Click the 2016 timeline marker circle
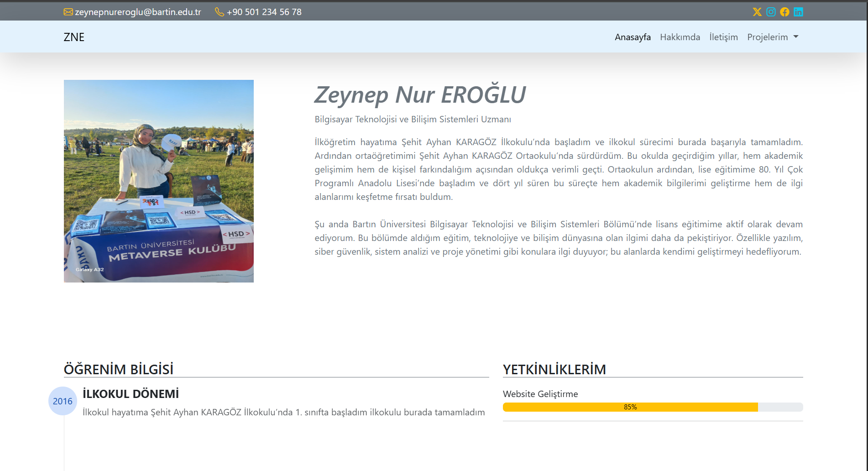 pos(63,401)
